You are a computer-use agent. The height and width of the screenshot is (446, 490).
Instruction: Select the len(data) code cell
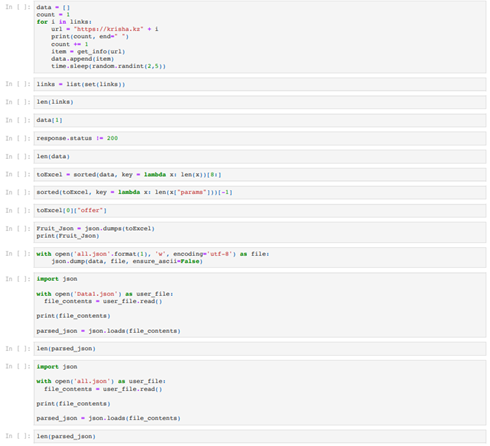click(260, 156)
